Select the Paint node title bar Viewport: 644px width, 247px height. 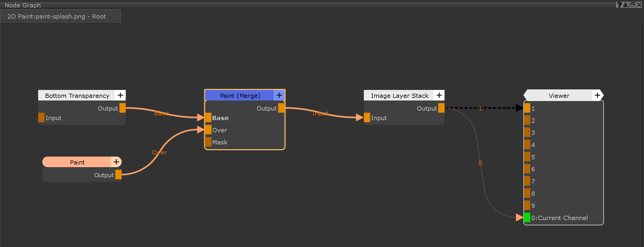(77, 162)
